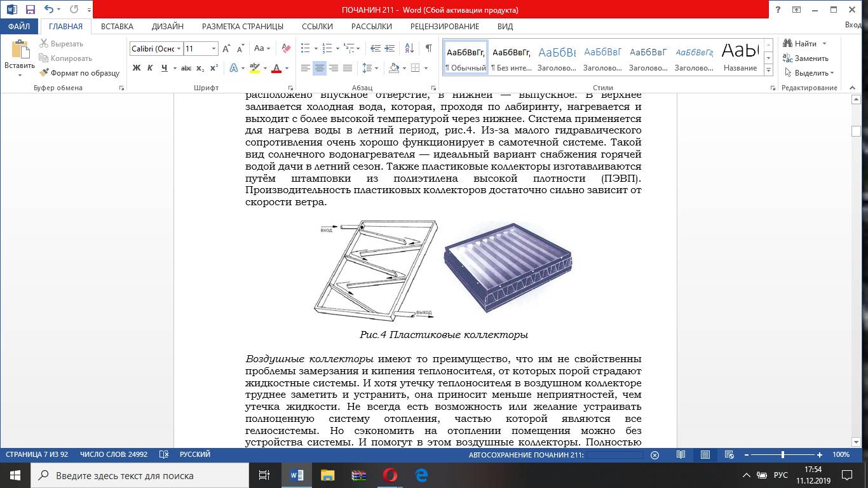The height and width of the screenshot is (488, 868).
Task: Switch to the ВСТАВКА tab
Action: point(117,27)
